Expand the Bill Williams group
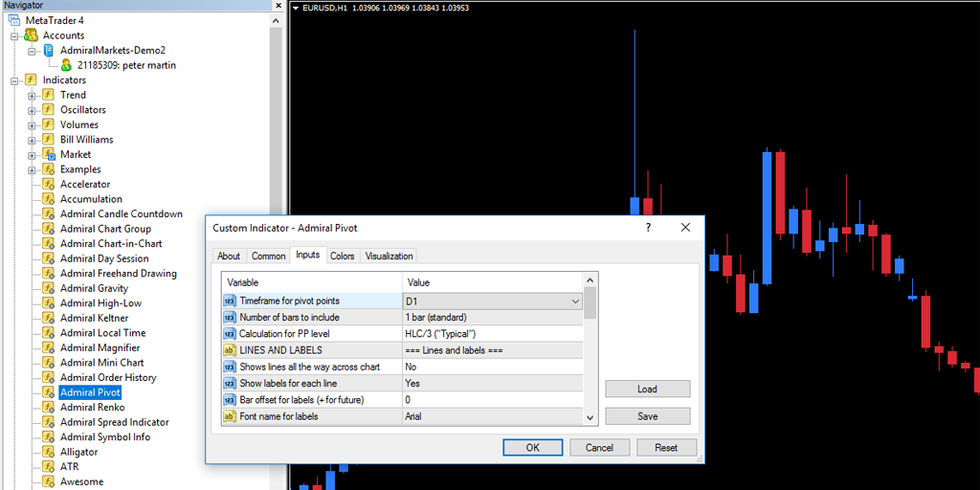This screenshot has width=980, height=490. click(x=32, y=140)
